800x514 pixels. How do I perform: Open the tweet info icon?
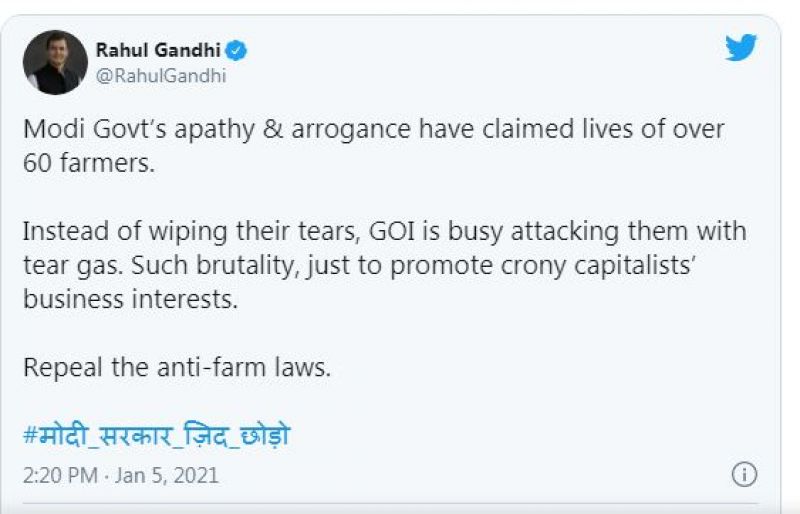tap(744, 474)
